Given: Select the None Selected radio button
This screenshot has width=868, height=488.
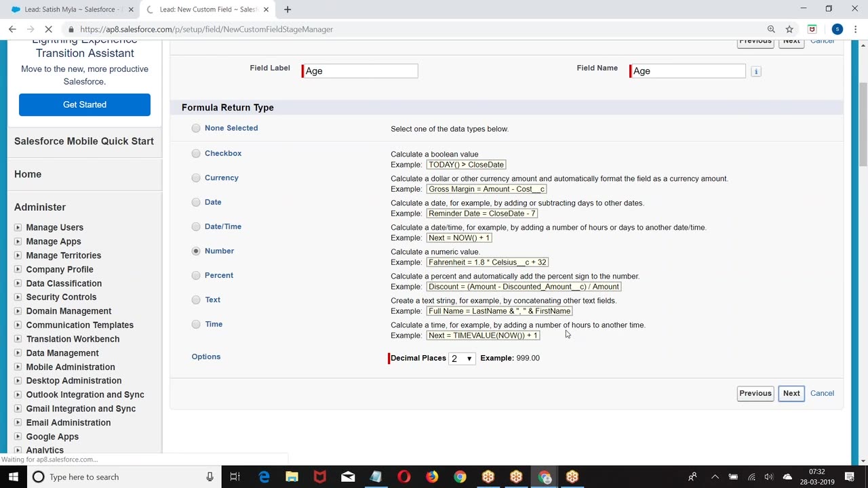Looking at the screenshot, I should coord(196,128).
